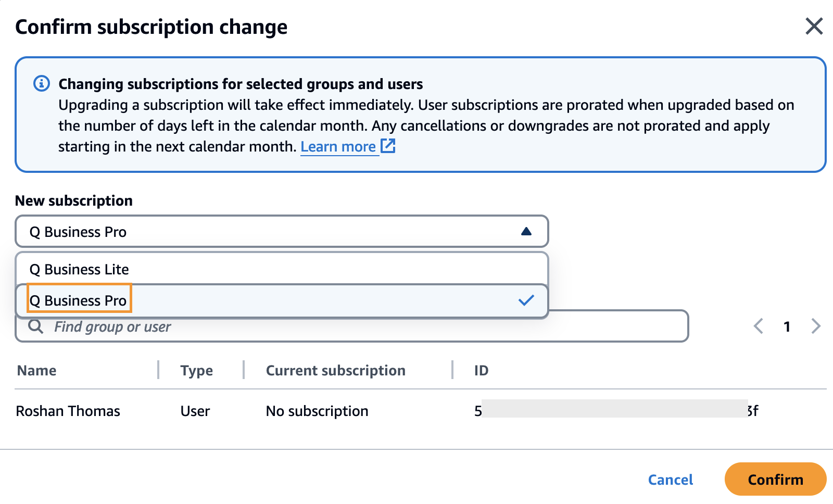This screenshot has height=504, width=833.
Task: Click the info icon in the alert
Action: coord(42,83)
